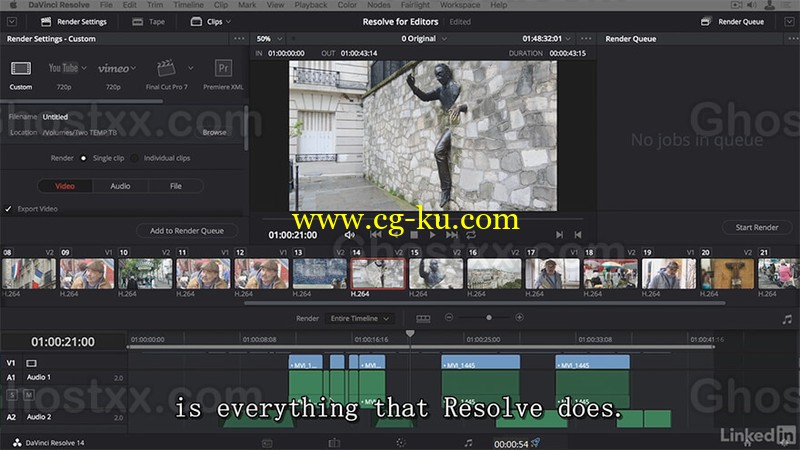Toggle the Render Settings panel button
This screenshot has height=450, width=800.
pyautogui.click(x=74, y=22)
